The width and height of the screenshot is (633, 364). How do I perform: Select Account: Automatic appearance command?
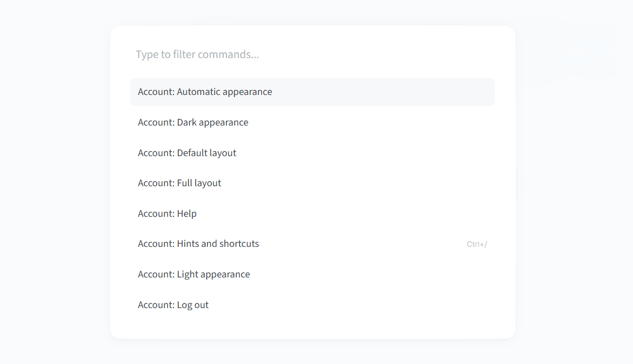[312, 92]
